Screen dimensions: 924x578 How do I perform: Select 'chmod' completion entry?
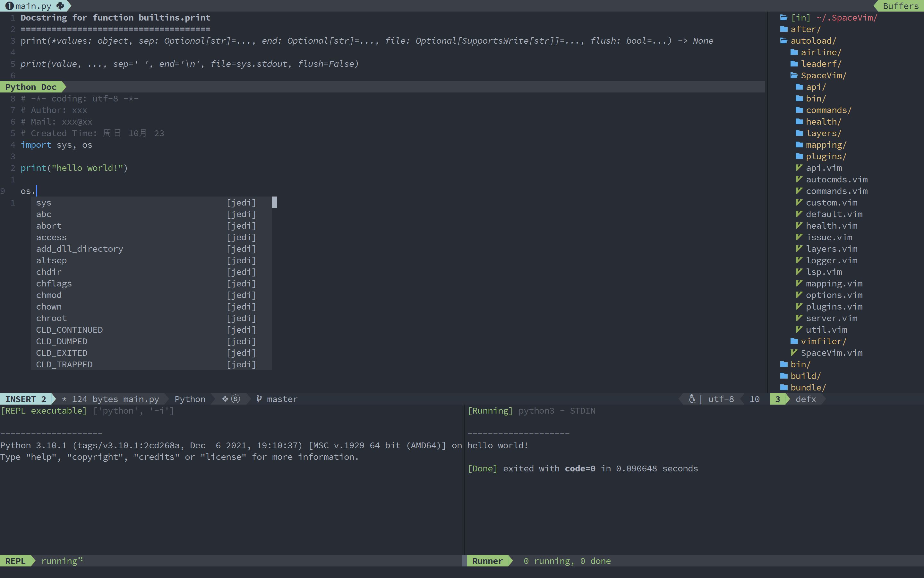[151, 295]
